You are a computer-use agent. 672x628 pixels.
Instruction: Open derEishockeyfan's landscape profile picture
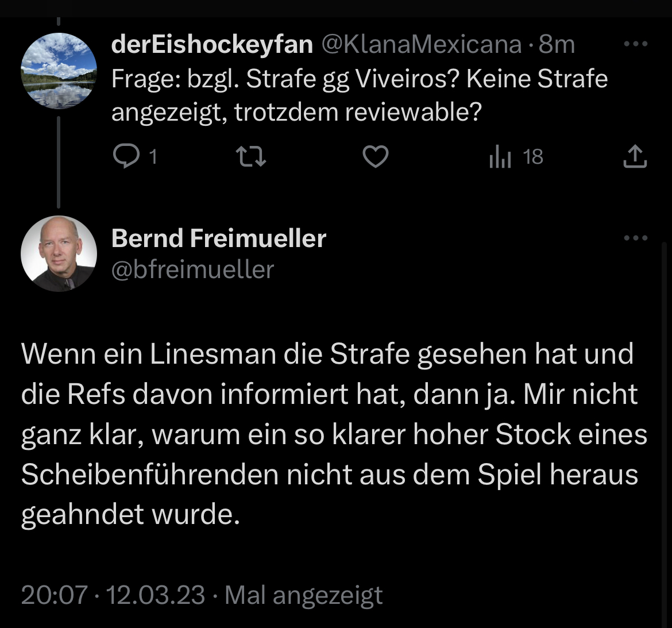click(59, 71)
